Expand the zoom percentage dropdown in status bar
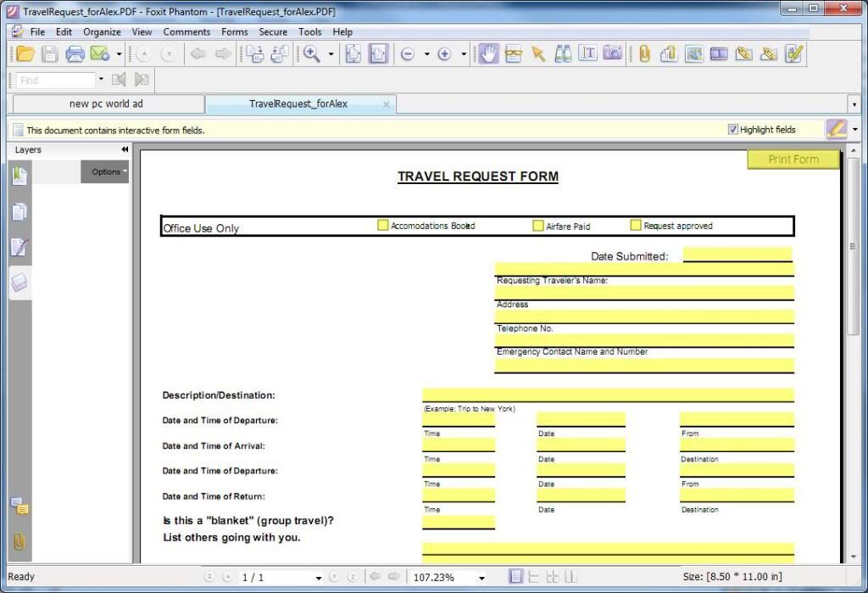Image resolution: width=868 pixels, height=593 pixels. 482,578
